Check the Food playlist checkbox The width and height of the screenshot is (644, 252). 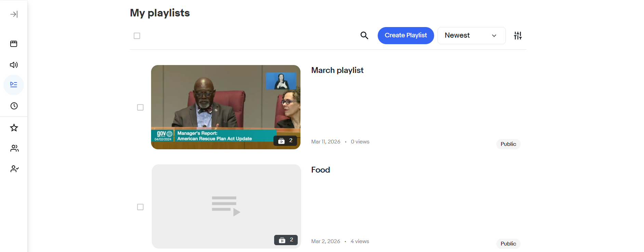tap(140, 207)
